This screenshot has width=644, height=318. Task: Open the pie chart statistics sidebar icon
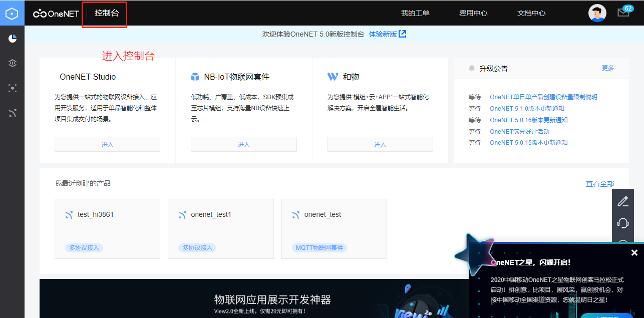coord(12,39)
